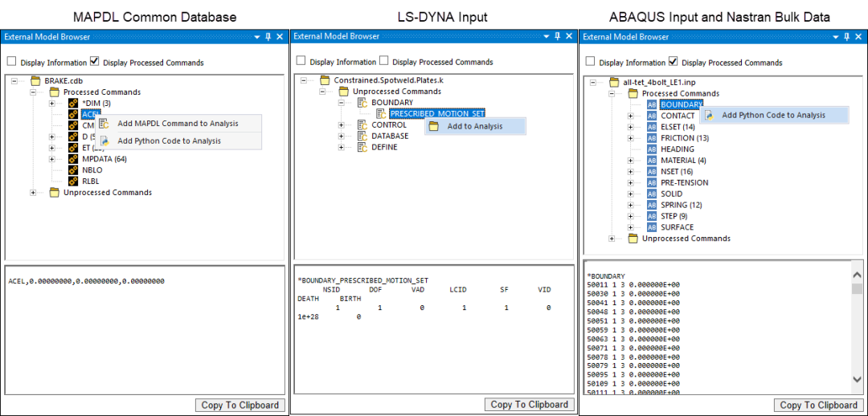This screenshot has width=868, height=416.
Task: Select the BOUNDARY item in ABAQUS tree
Action: click(681, 104)
